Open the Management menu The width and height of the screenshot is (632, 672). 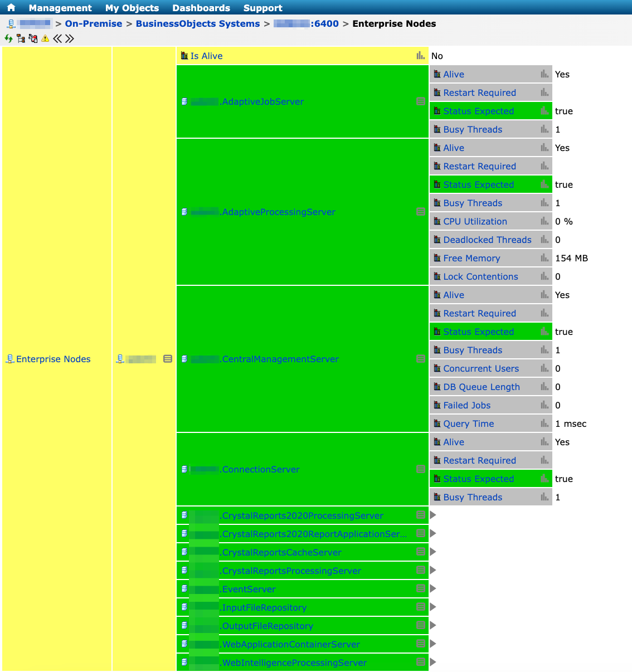60,8
